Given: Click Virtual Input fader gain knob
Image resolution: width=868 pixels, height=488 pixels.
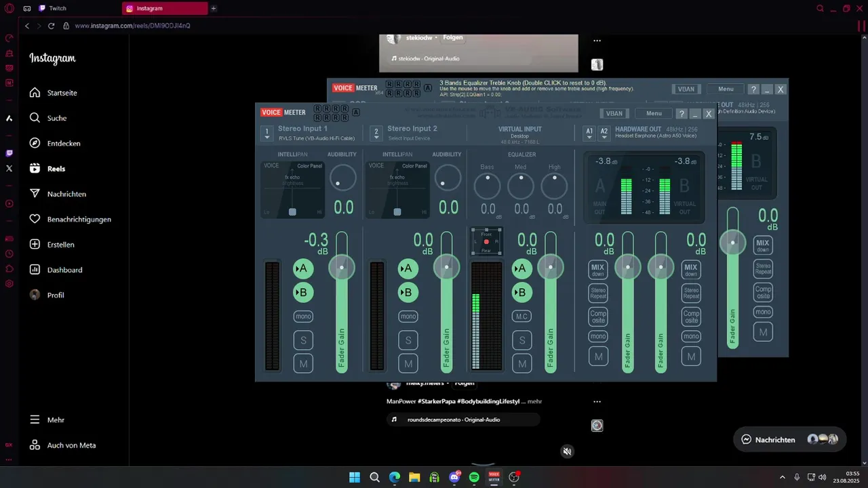Looking at the screenshot, I should tap(551, 268).
